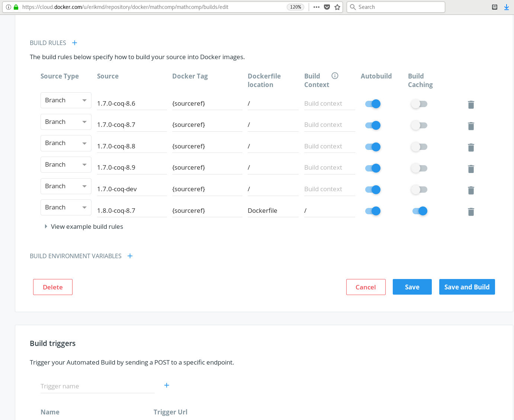View Build Context info tooltip
Image resolution: width=514 pixels, height=420 pixels.
coord(335,76)
